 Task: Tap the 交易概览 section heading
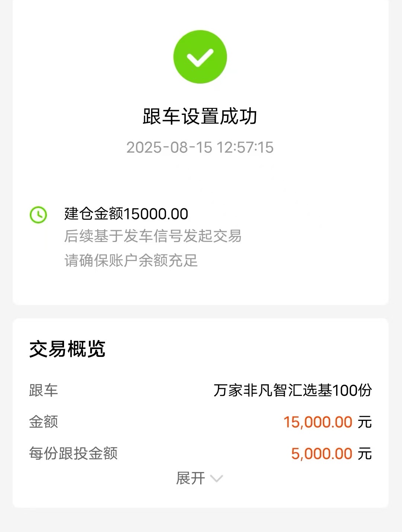point(67,349)
